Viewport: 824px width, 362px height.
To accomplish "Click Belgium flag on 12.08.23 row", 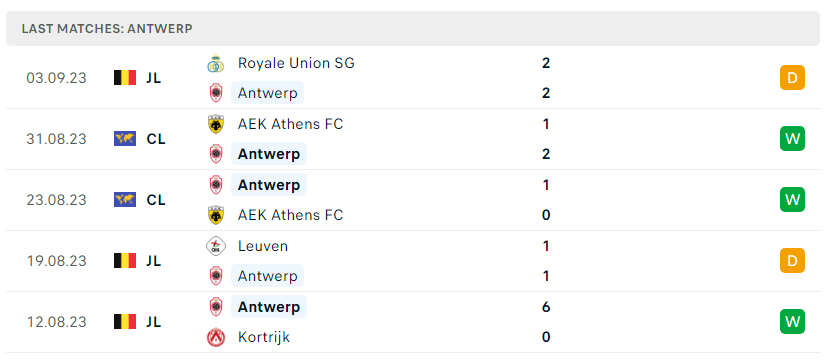I will [x=125, y=322].
